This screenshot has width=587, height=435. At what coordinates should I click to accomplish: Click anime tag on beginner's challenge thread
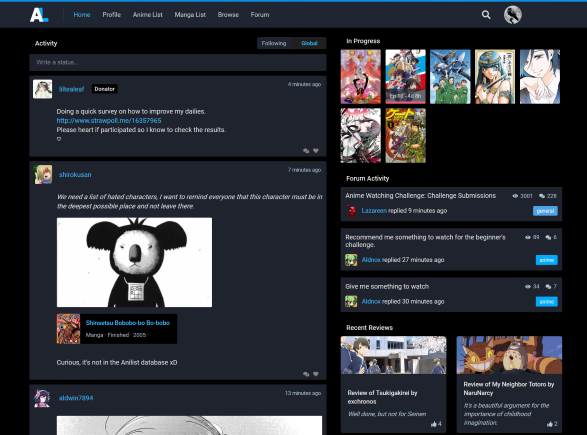tap(547, 260)
